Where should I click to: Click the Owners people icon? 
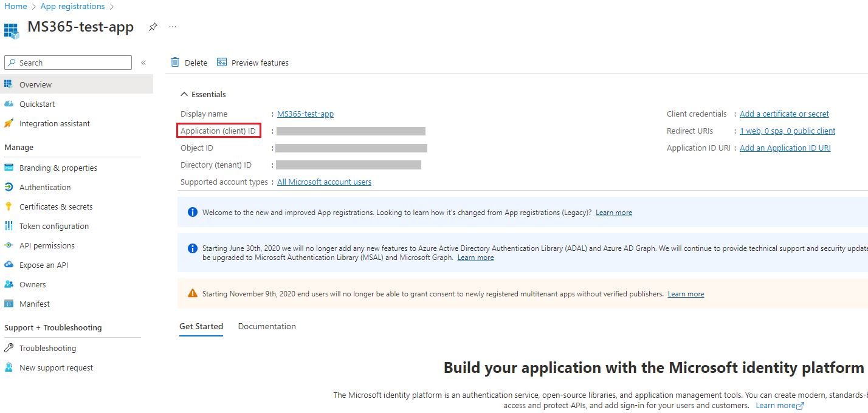[x=9, y=284]
